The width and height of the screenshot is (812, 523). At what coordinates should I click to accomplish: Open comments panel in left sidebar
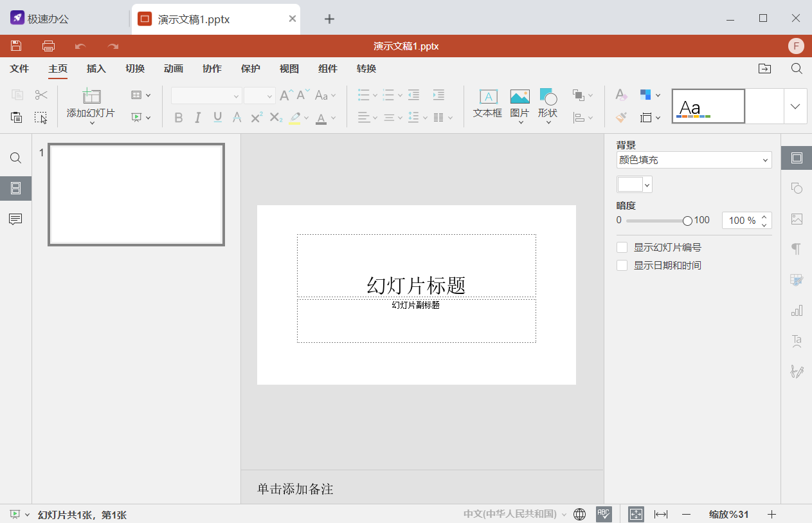[x=16, y=219]
